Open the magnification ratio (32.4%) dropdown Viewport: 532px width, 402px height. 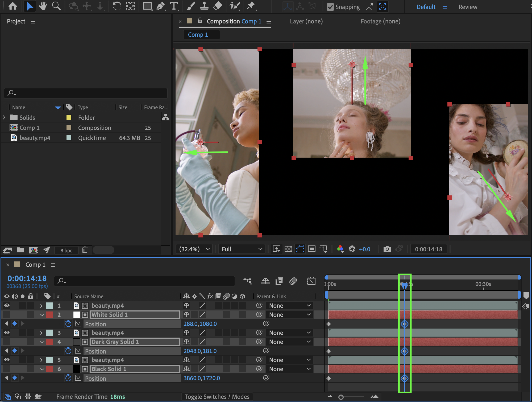194,249
